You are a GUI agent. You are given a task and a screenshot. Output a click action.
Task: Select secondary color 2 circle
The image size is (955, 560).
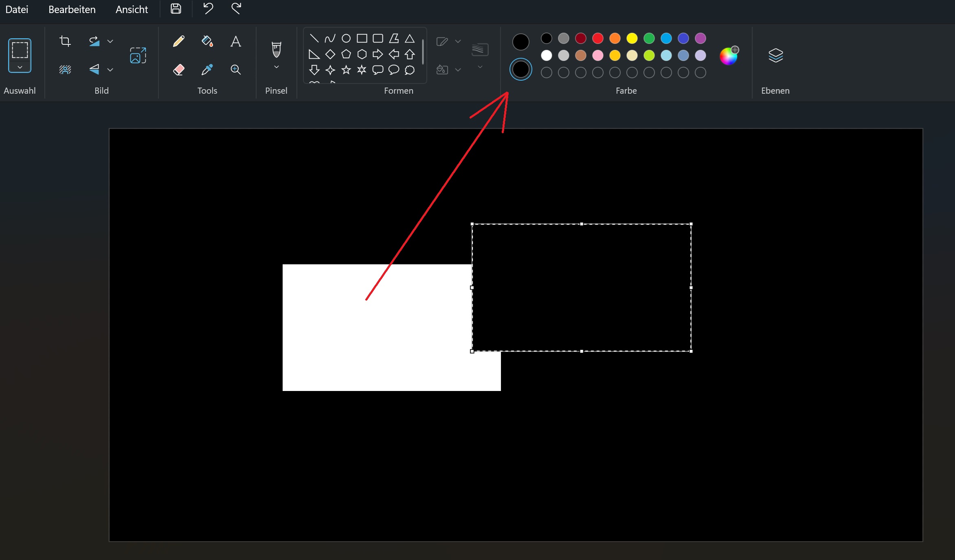coord(520,70)
